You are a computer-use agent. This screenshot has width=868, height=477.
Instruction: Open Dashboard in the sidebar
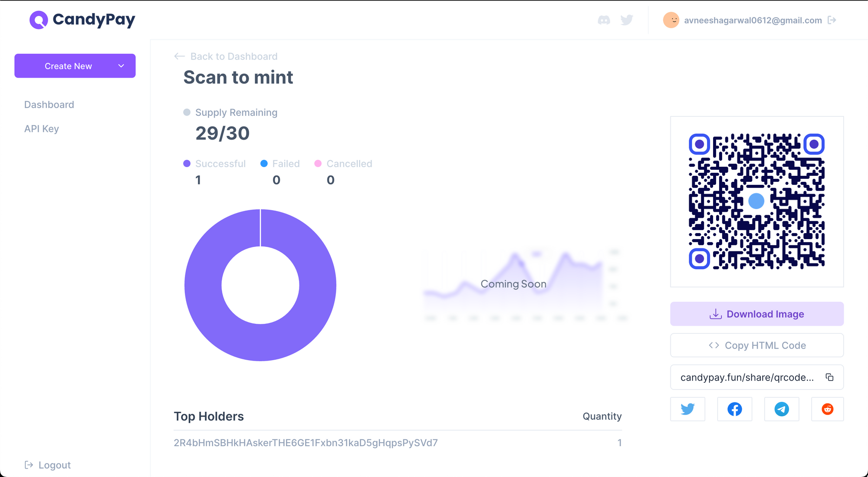pyautogui.click(x=49, y=105)
